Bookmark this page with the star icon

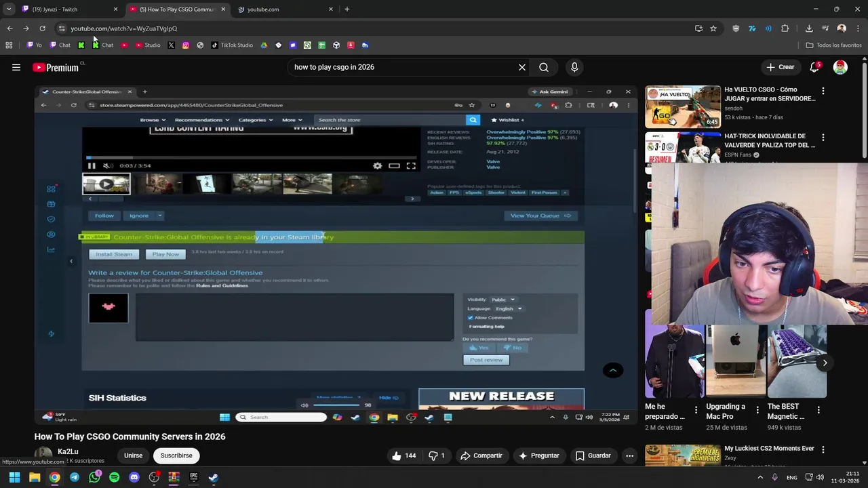pos(713,28)
